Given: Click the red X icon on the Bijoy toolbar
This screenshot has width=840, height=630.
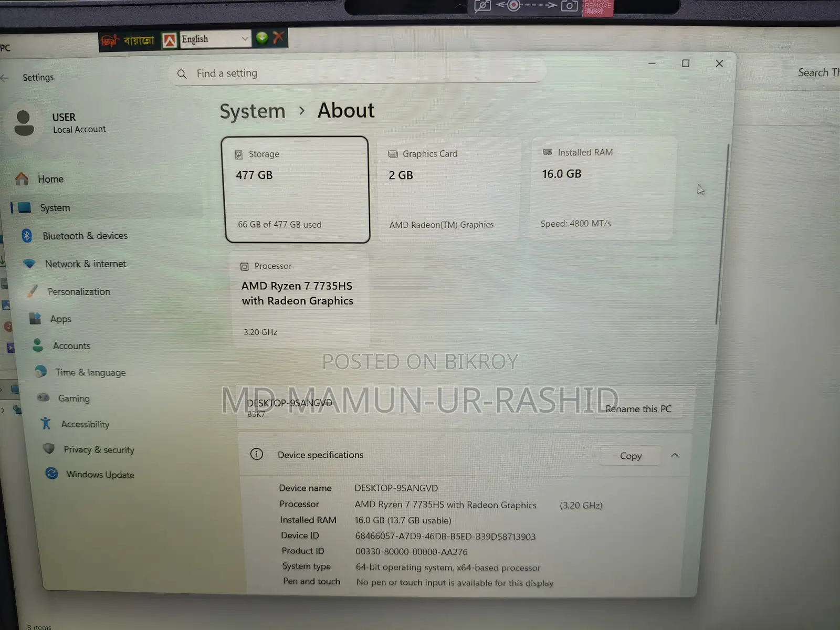Looking at the screenshot, I should [x=278, y=37].
